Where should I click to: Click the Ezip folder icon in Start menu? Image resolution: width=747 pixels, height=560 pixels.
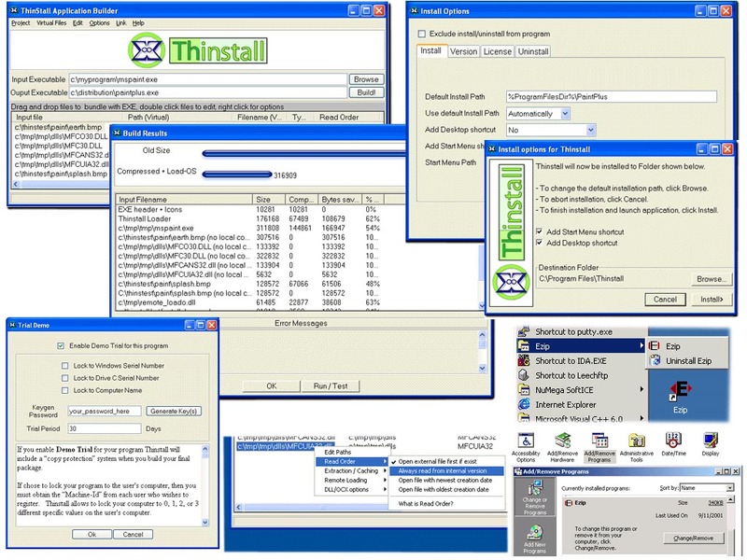(x=524, y=346)
